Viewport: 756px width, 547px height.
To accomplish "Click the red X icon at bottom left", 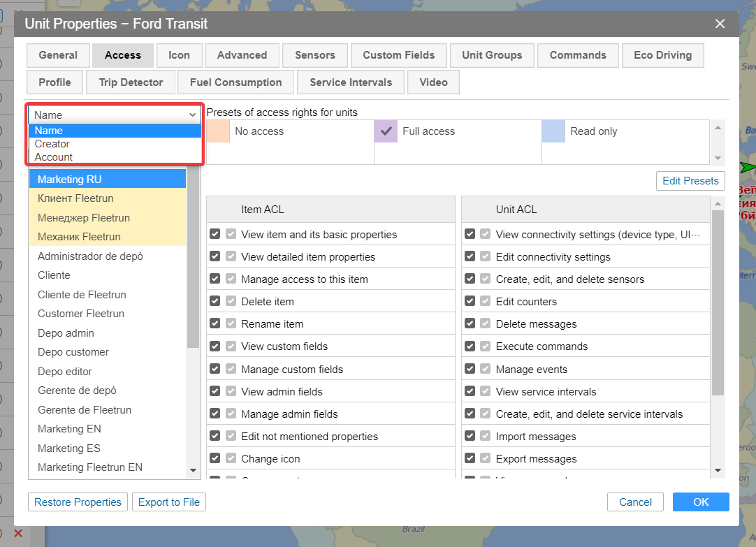I will 18,533.
